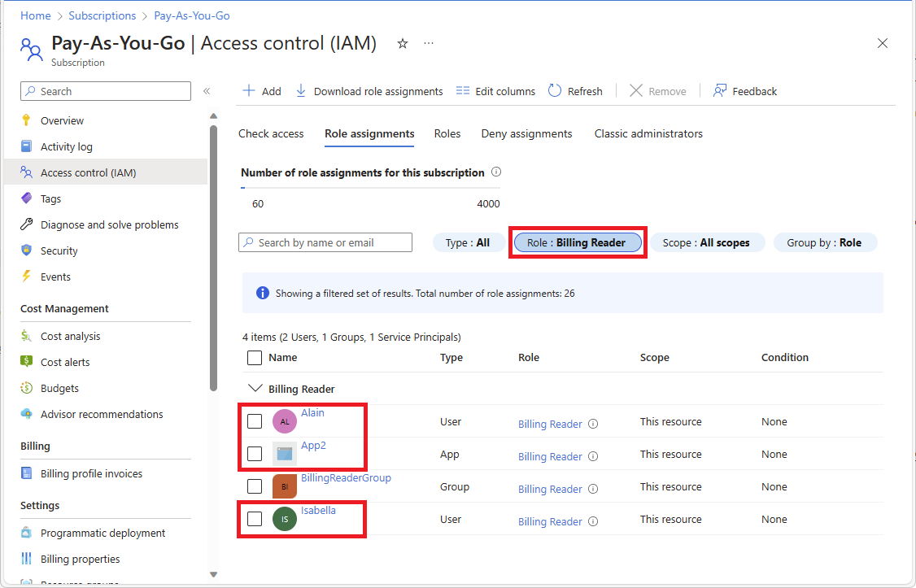Screen dimensions: 916x588
Task: Collapse the sidebar with the double chevron
Action: [207, 91]
